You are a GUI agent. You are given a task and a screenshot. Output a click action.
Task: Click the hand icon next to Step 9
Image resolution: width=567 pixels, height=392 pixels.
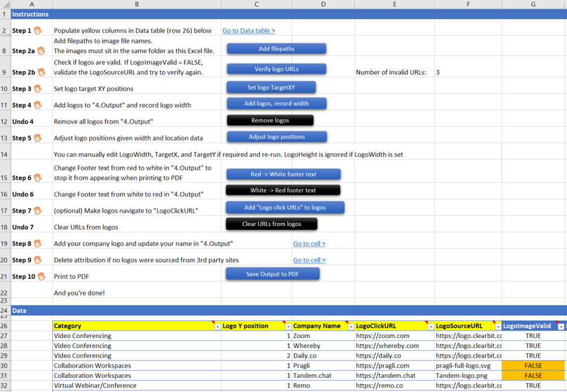[x=38, y=259]
